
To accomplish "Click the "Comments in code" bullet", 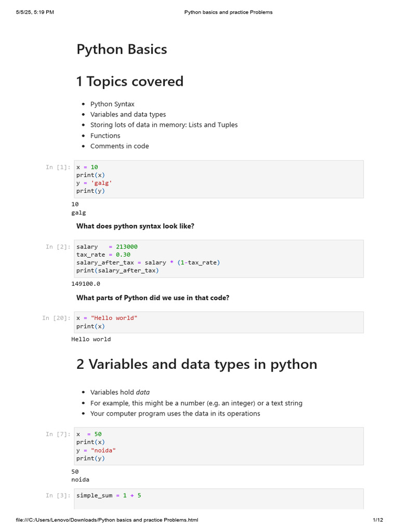I will [119, 146].
